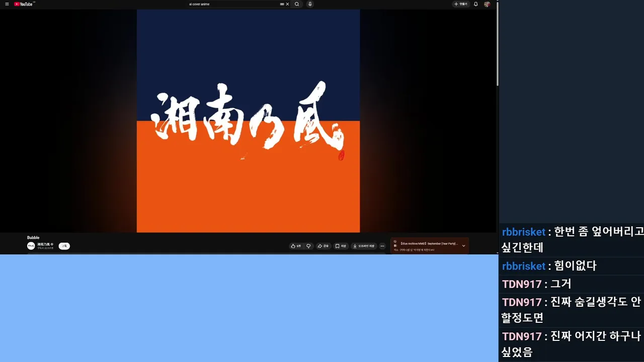Share the video with 공유 button
644x362 pixels.
click(323, 246)
